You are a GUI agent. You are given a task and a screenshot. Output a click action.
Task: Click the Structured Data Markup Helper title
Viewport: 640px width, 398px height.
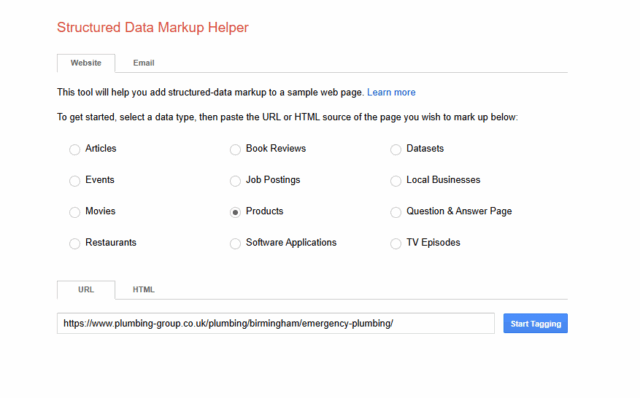click(x=153, y=27)
